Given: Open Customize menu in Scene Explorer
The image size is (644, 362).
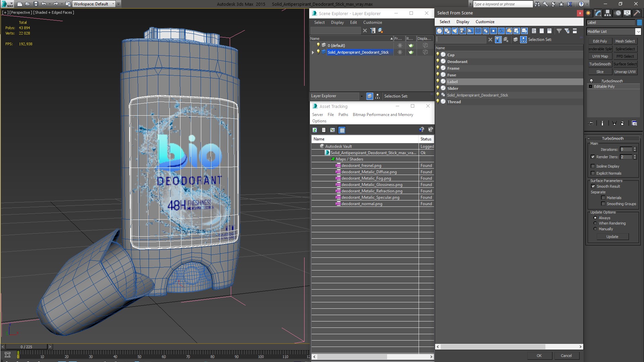Looking at the screenshot, I should pyautogui.click(x=372, y=22).
